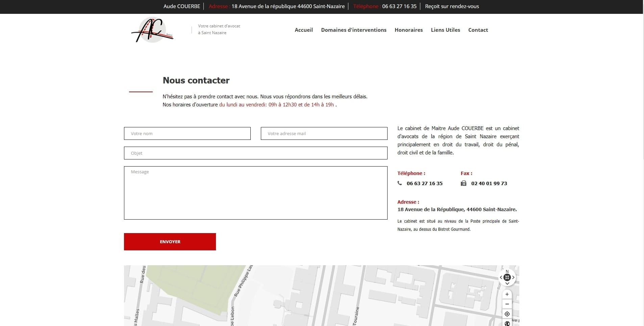Zoom in on the map
644x326 pixels.
pyautogui.click(x=507, y=294)
